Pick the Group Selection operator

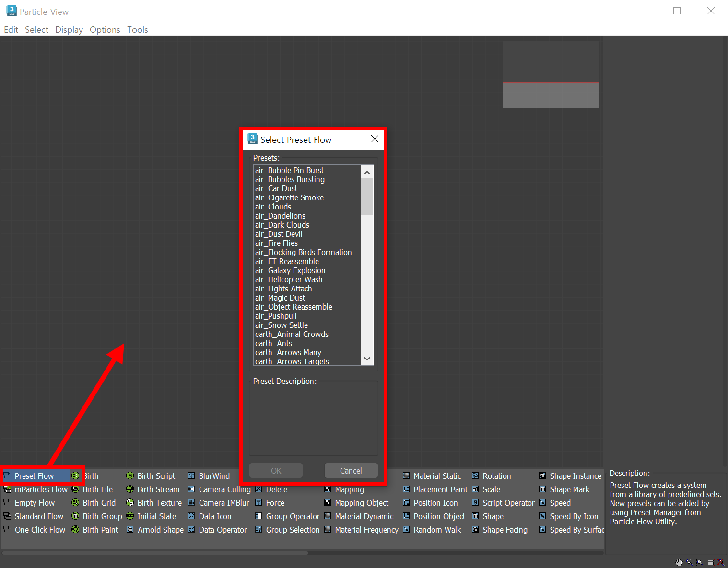pyautogui.click(x=288, y=530)
